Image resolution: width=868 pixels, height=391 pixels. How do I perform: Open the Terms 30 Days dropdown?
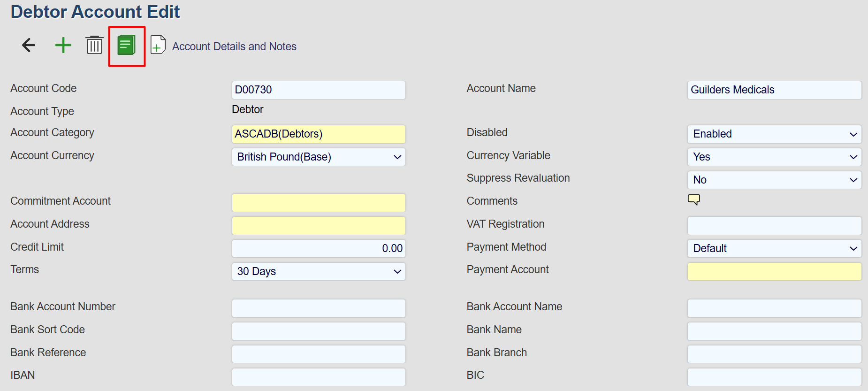click(x=319, y=271)
